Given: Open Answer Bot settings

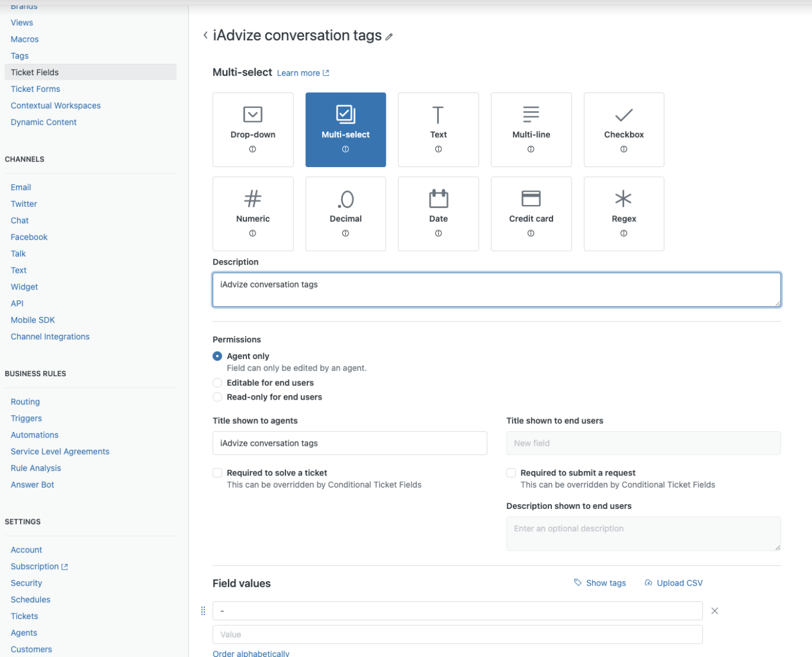Looking at the screenshot, I should [x=32, y=485].
